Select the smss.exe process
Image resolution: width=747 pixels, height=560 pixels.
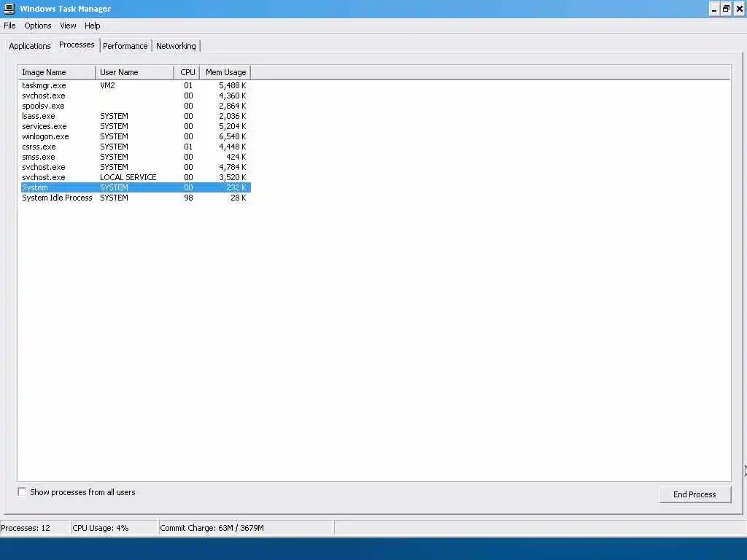pyautogui.click(x=135, y=157)
